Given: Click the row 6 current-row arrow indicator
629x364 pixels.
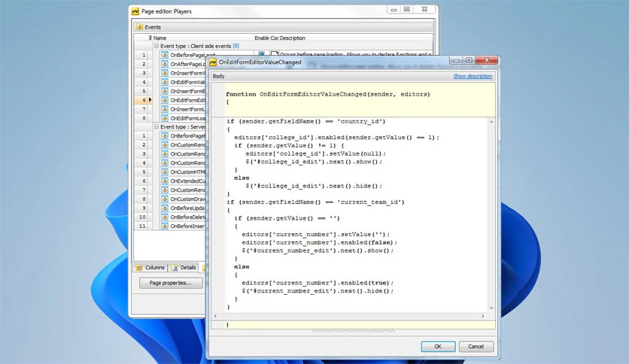Looking at the screenshot, I should point(150,100).
